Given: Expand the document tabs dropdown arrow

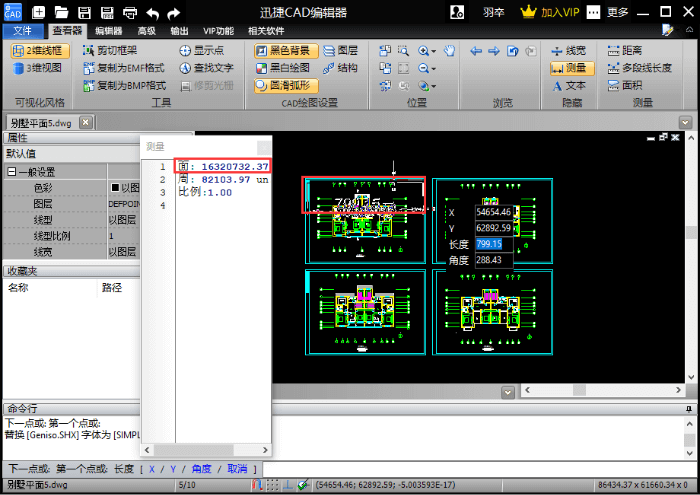Looking at the screenshot, I should pos(685,122).
